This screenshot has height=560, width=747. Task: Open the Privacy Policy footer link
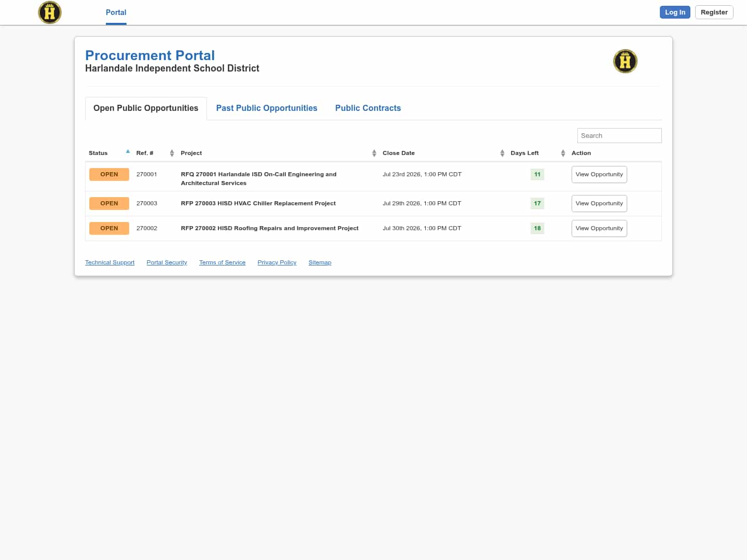point(277,262)
